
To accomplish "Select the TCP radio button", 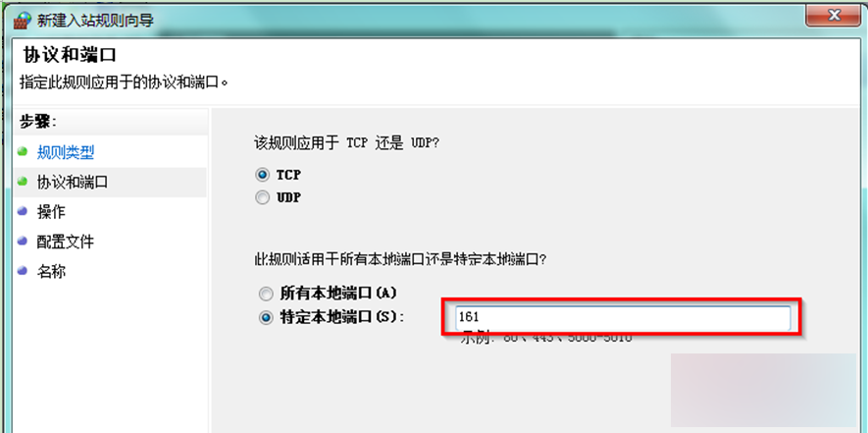I will pos(263,175).
